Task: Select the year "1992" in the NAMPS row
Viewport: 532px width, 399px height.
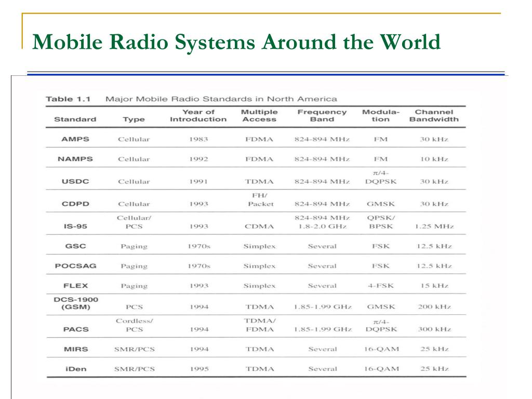Action: [198, 159]
